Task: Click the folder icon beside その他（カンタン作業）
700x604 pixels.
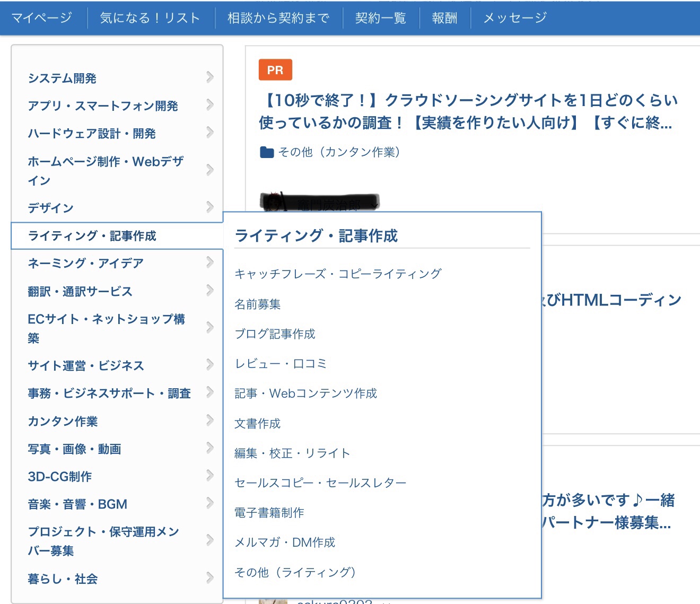Action: click(267, 153)
